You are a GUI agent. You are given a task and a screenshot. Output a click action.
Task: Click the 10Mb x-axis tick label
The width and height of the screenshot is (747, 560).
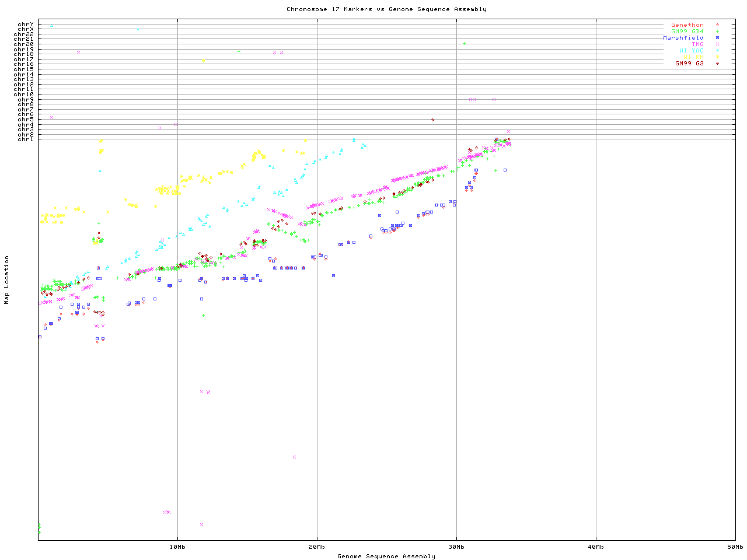point(177,547)
